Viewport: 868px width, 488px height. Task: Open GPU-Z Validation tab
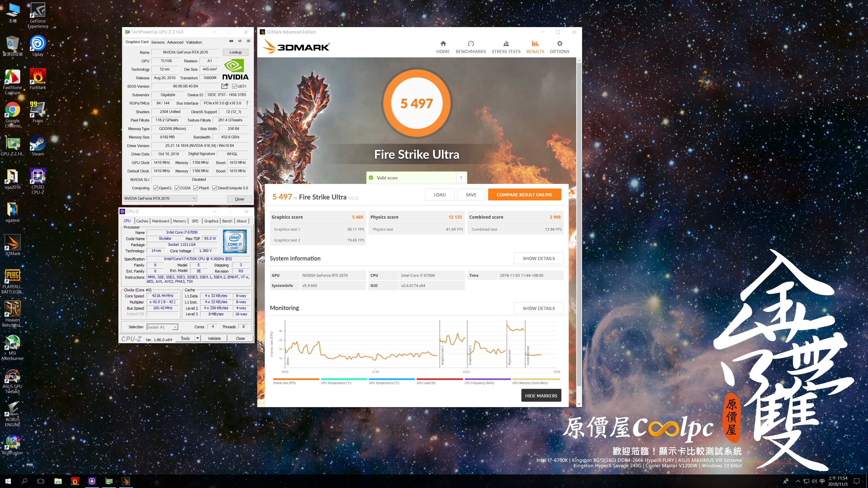[194, 42]
